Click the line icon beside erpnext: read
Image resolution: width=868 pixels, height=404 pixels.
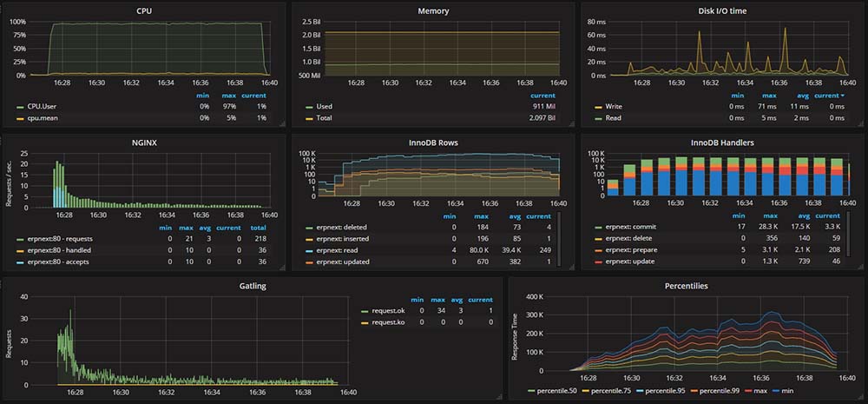coord(309,250)
